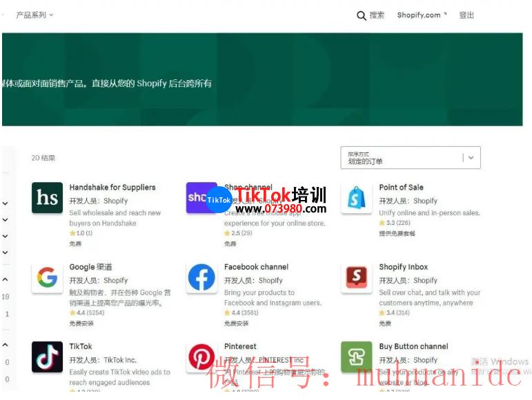Open the Facebook channel title link
The height and width of the screenshot is (400, 532).
[x=256, y=267]
